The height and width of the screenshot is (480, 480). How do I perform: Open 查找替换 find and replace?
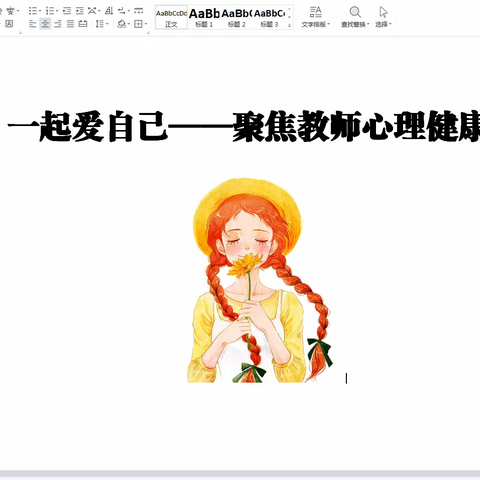click(x=355, y=17)
